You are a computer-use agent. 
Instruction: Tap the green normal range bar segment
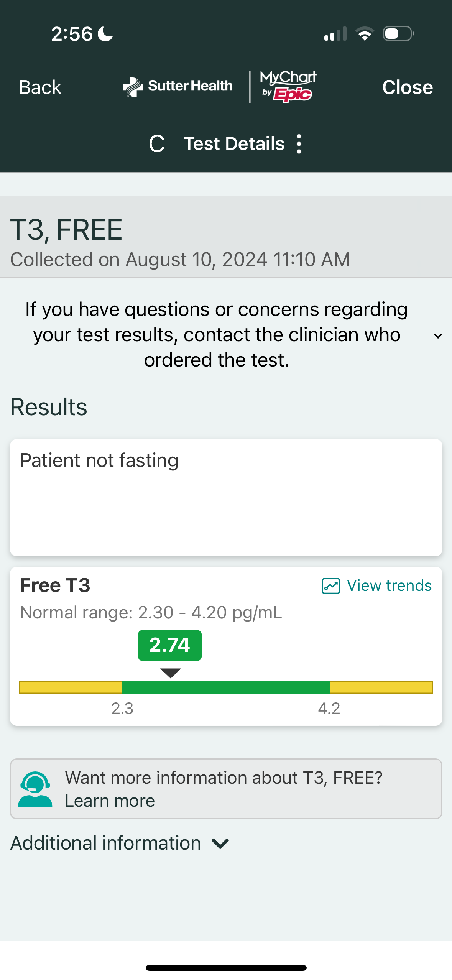[226, 687]
